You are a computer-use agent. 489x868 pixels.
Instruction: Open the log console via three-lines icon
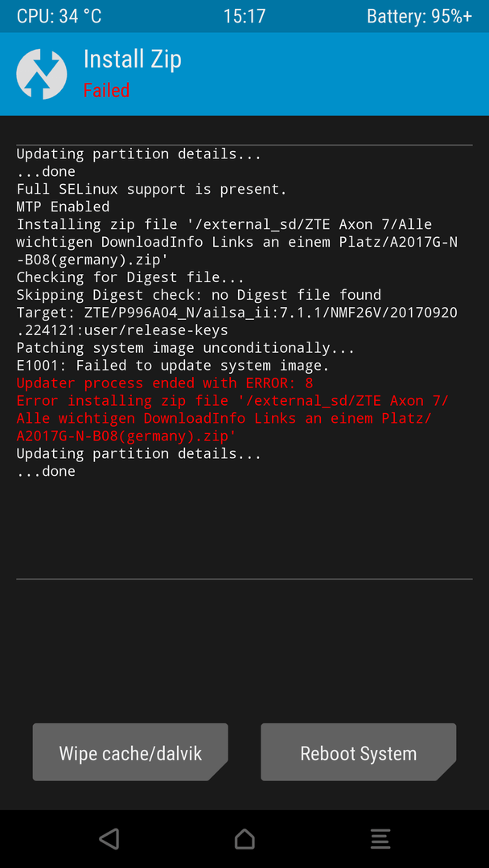pyautogui.click(x=380, y=838)
